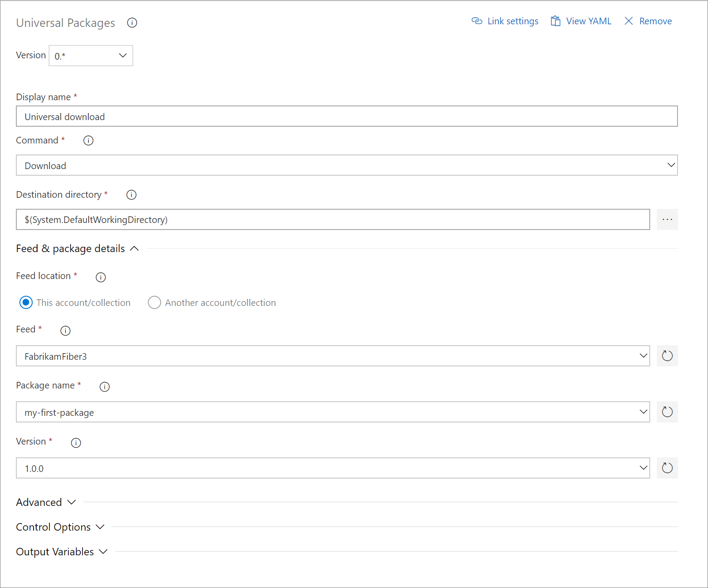Expand the Advanced section
This screenshot has height=588, width=708.
46,502
